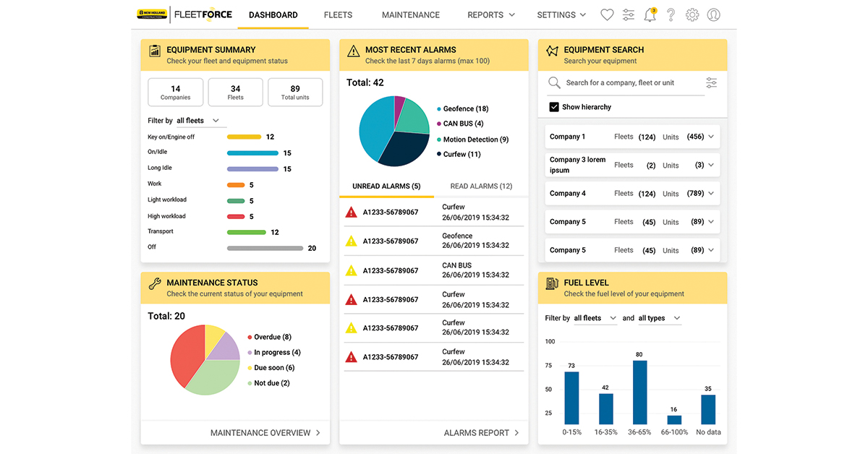
Task: Open help question mark icon
Action: [671, 14]
